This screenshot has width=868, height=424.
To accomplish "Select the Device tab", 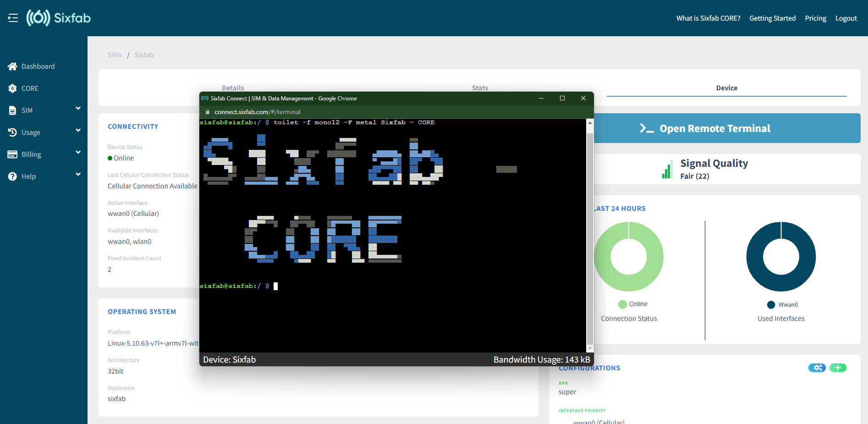I will pos(727,88).
